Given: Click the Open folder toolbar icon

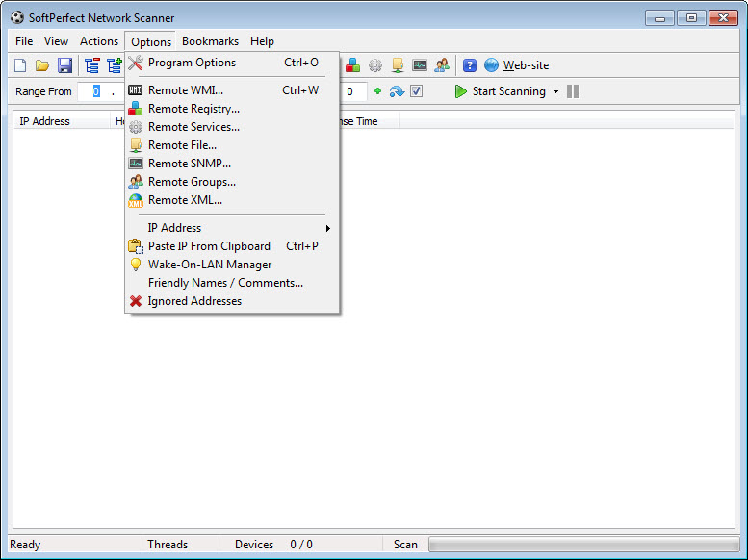Looking at the screenshot, I should [42, 65].
